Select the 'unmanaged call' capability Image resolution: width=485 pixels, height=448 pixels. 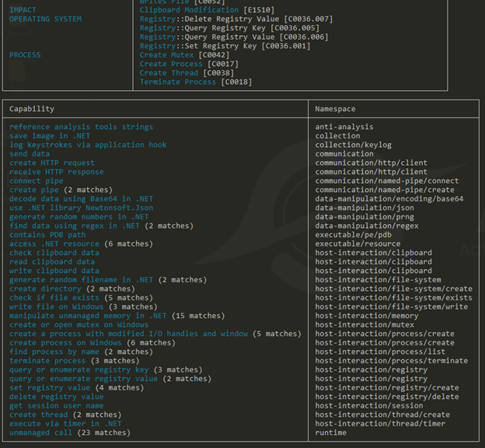click(x=40, y=432)
